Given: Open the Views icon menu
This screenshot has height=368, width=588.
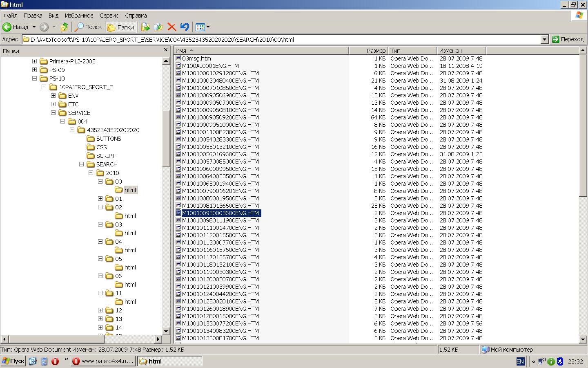Looking at the screenshot, I should pyautogui.click(x=203, y=27).
